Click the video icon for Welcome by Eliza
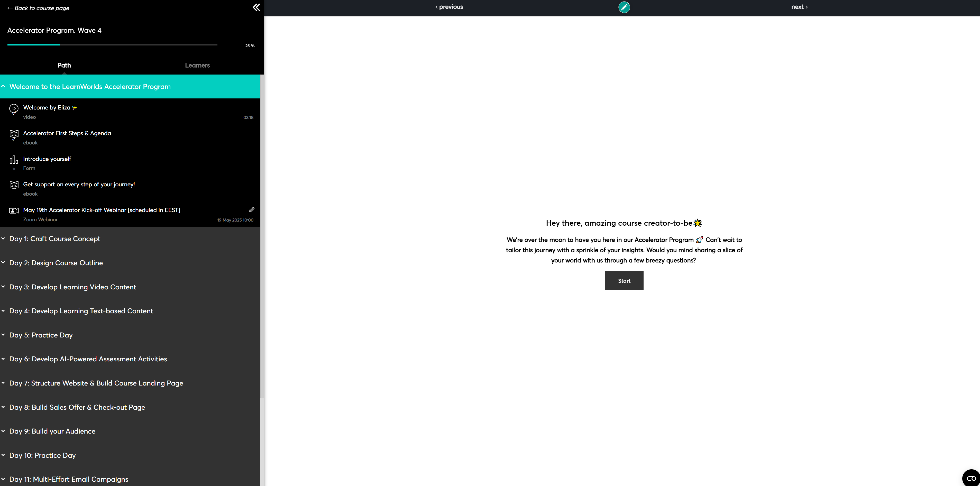The width and height of the screenshot is (980, 486). click(x=14, y=109)
